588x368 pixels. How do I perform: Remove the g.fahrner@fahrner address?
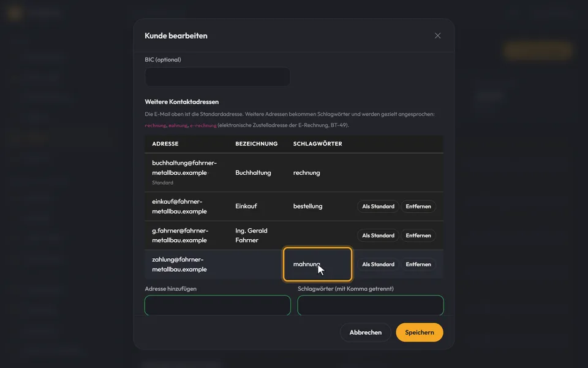418,236
